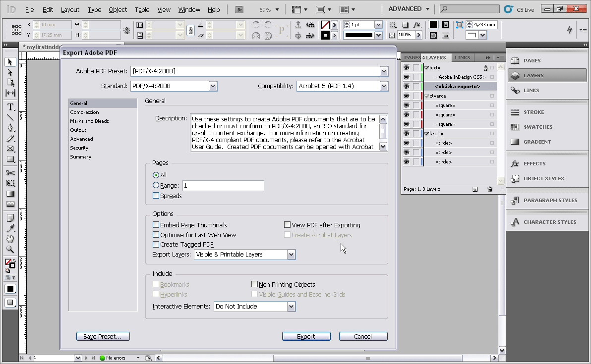Open the Character Styles panel
The image size is (591, 364).
547,222
